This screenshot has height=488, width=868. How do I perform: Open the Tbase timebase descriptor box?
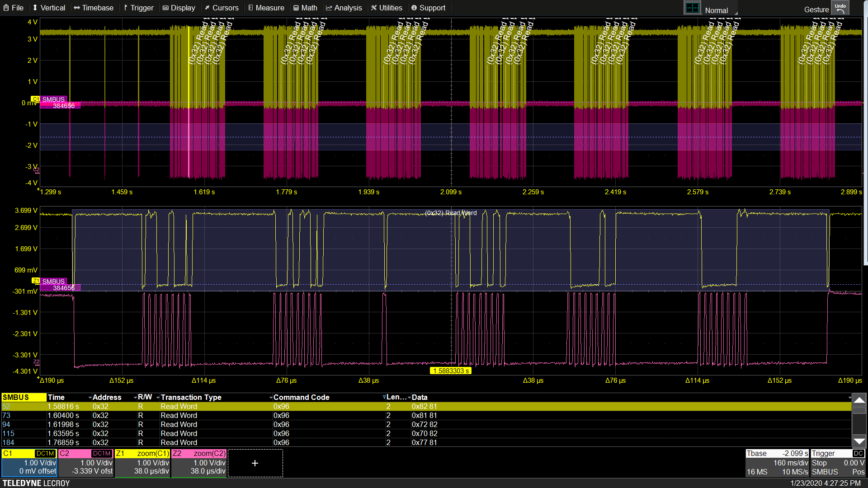[x=777, y=463]
